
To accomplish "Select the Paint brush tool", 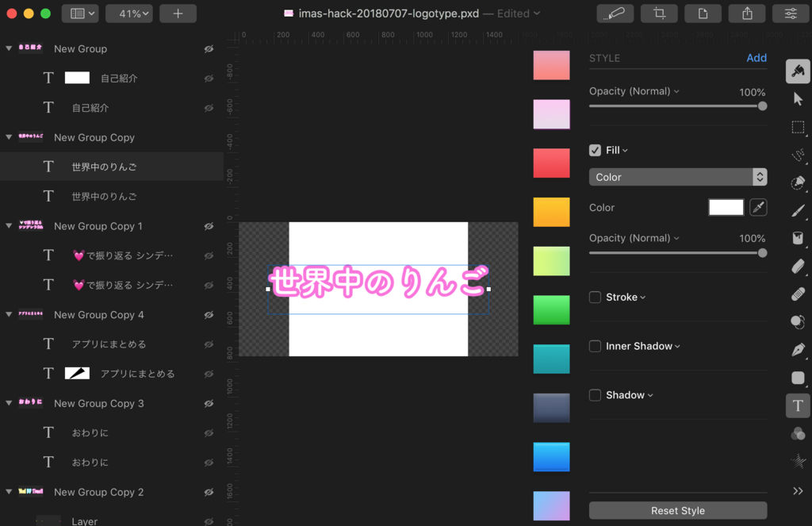I will pos(798,210).
